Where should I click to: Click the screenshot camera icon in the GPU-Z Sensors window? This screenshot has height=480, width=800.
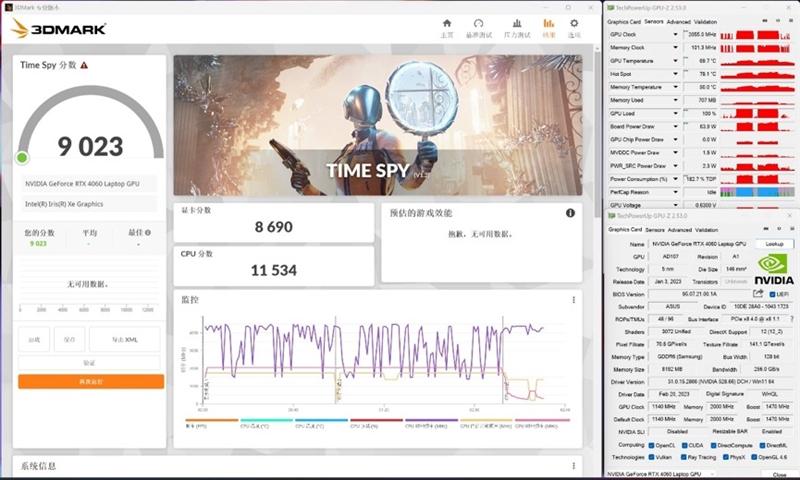point(764,21)
